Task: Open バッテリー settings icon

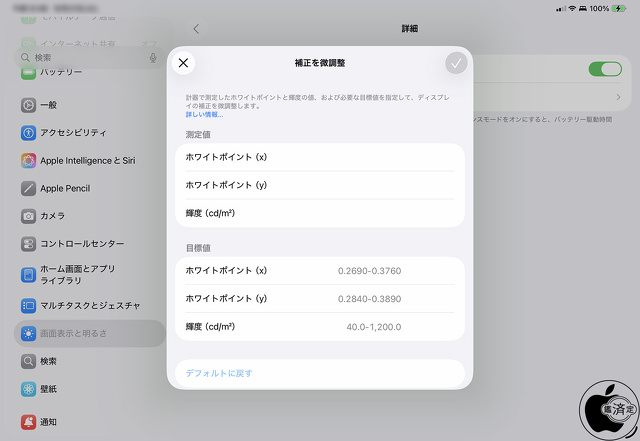Action: click(x=28, y=72)
